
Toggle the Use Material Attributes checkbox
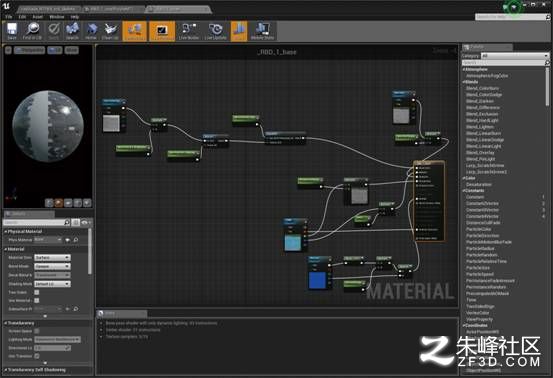(x=37, y=300)
